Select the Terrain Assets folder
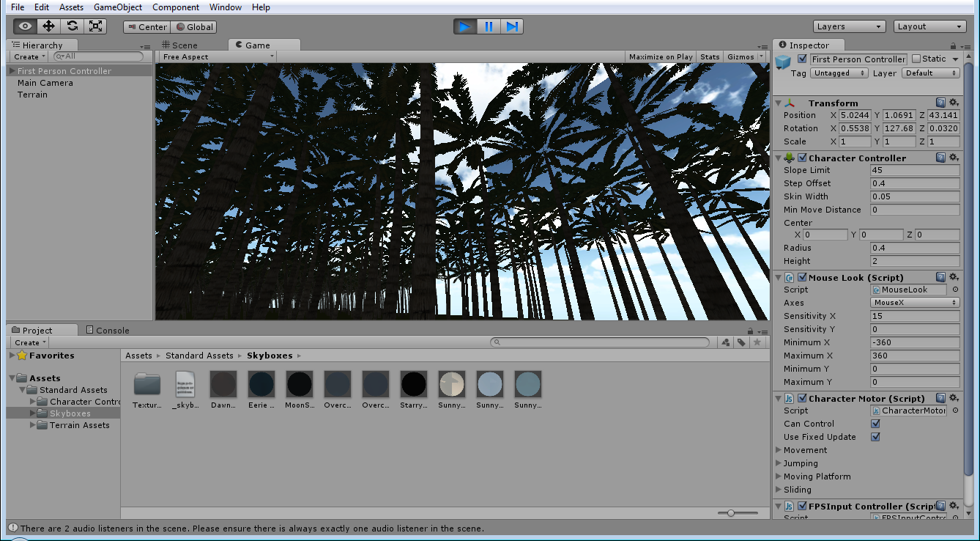The height and width of the screenshot is (541, 980). [79, 425]
